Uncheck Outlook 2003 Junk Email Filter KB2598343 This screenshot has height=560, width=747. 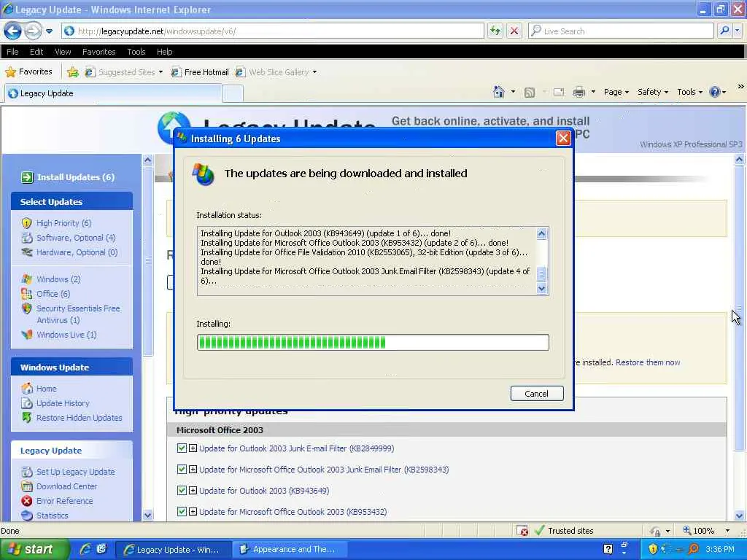[182, 469]
